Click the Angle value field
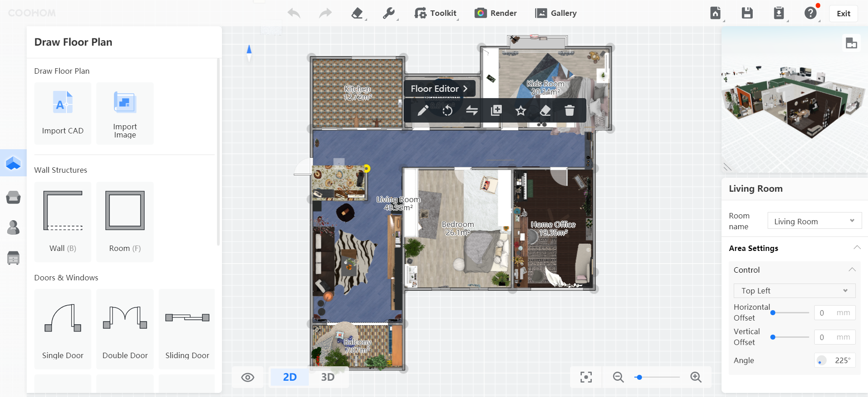The height and width of the screenshot is (397, 868). 835,360
